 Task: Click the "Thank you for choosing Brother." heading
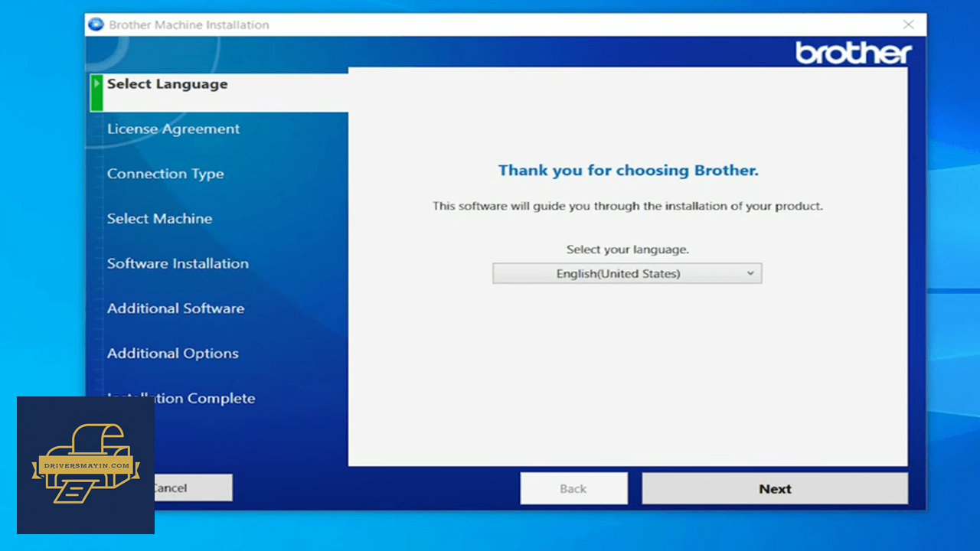628,171
